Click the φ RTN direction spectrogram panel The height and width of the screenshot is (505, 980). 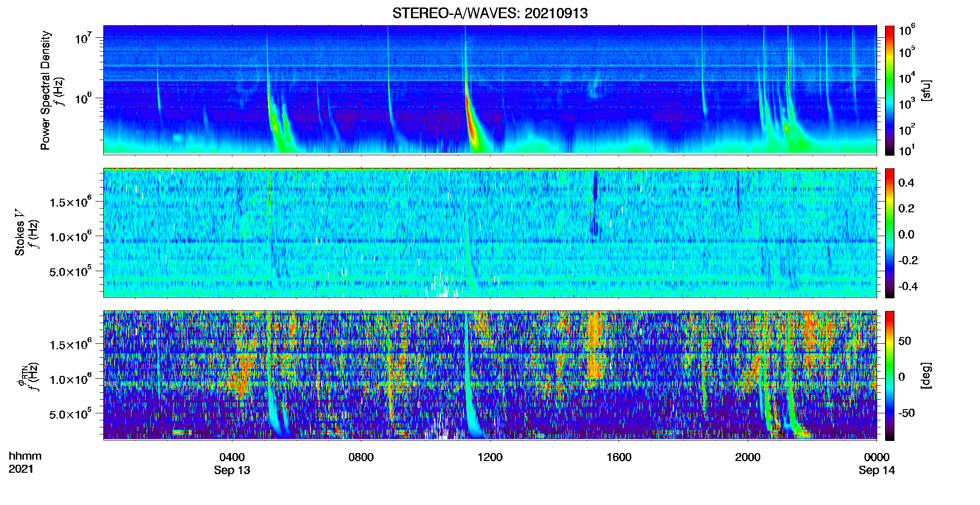(x=490, y=375)
